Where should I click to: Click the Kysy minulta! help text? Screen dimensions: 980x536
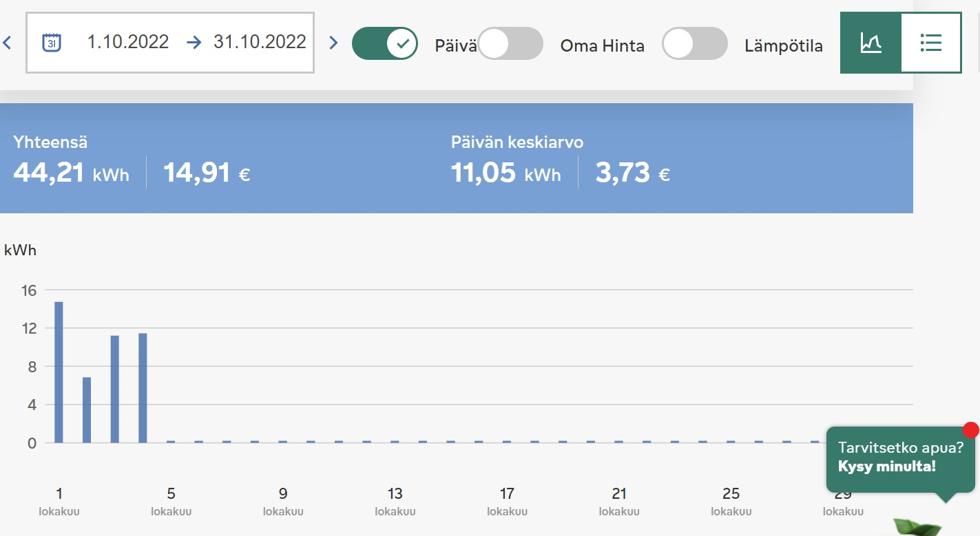(887, 467)
